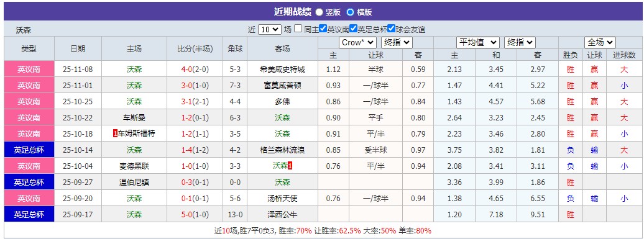
Task: Click the date 25-10-22
Action: pos(78,118)
